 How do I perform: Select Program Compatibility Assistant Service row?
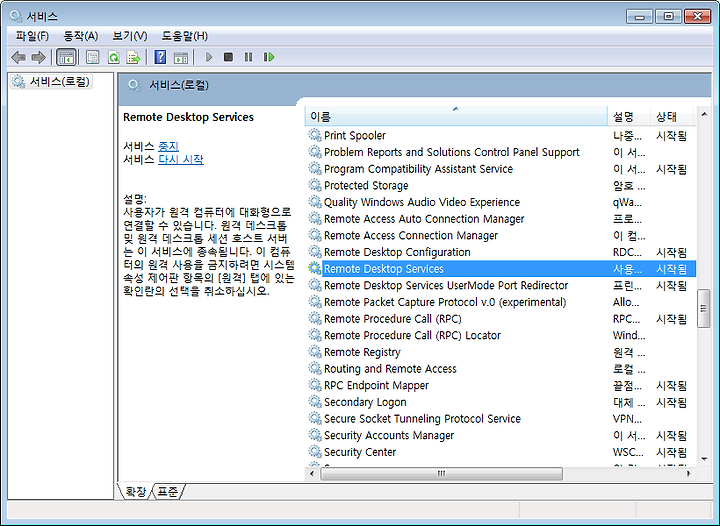pos(501,168)
